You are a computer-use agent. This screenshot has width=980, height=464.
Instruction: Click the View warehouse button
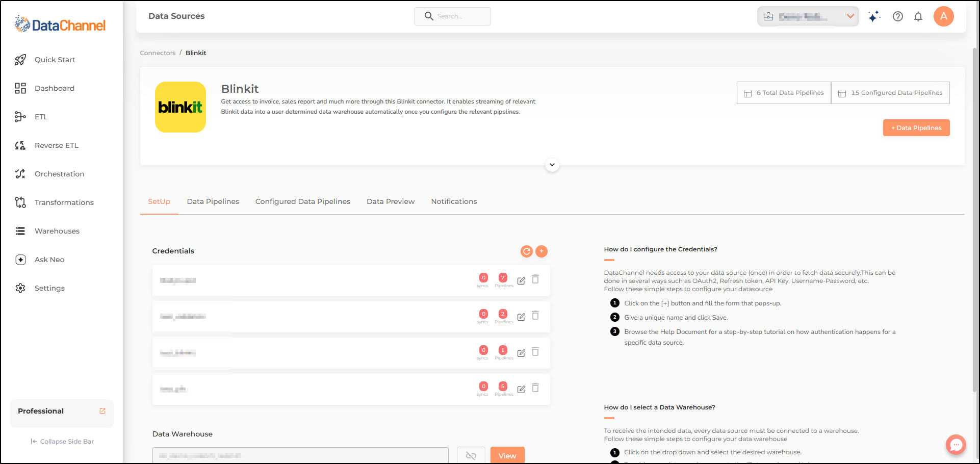tap(507, 455)
